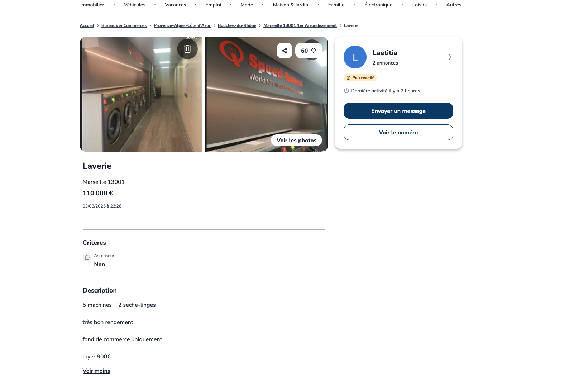Open the Bureaux & Commerces breadcrumb link
The width and height of the screenshot is (588, 390).
coord(124,25)
